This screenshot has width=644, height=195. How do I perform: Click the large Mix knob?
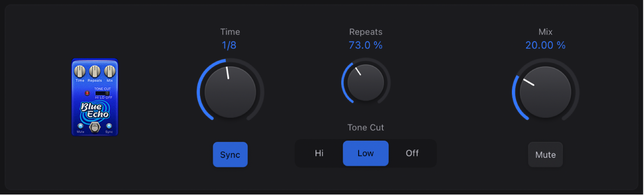[546, 92]
